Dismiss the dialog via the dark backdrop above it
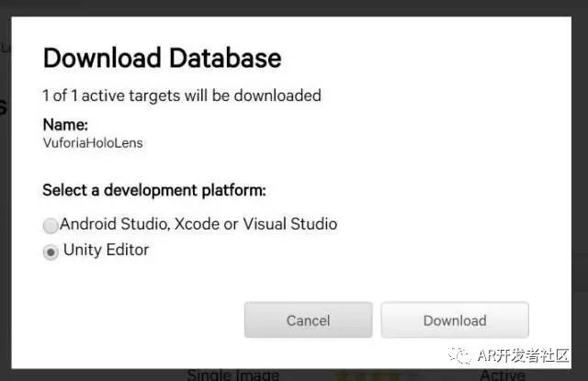The image size is (588, 381). click(294, 7)
